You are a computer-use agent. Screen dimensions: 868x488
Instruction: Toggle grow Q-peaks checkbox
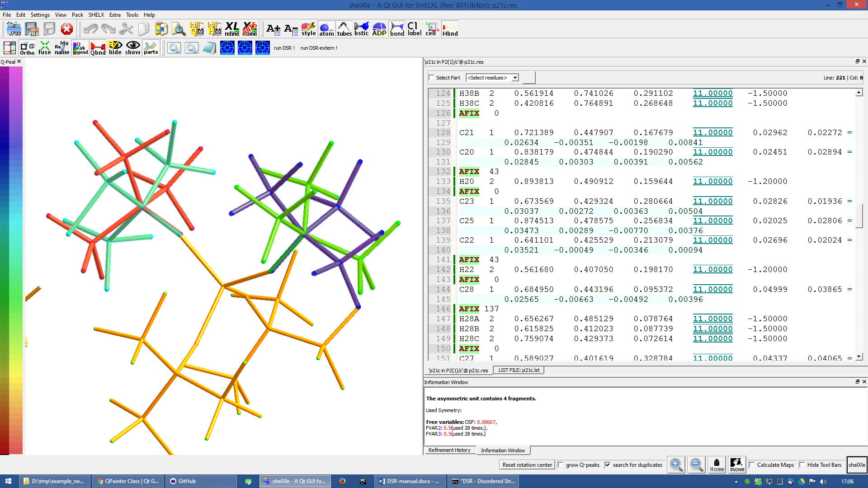pos(561,465)
